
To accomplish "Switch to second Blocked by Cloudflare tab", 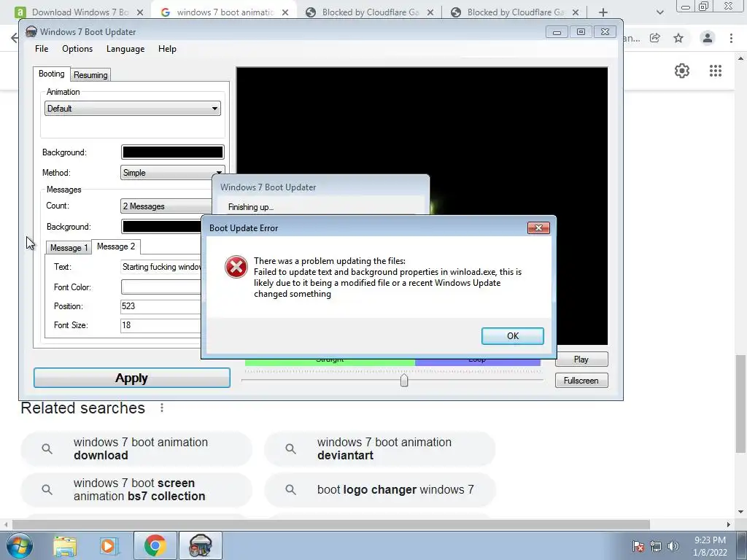I will tap(514, 12).
